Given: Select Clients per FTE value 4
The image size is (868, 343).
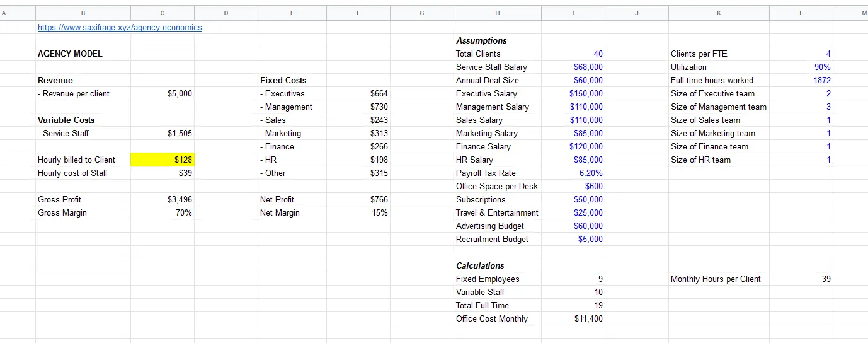Looking at the screenshot, I should tap(801, 54).
